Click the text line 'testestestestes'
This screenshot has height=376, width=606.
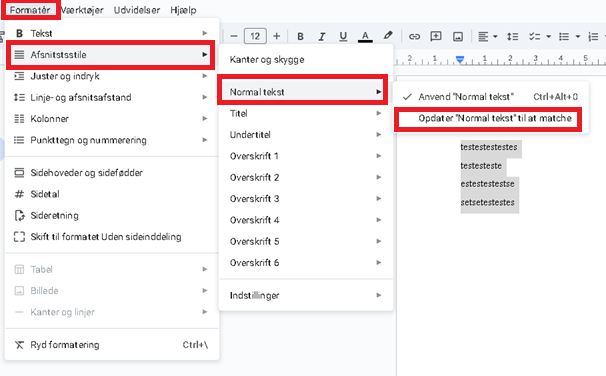click(x=489, y=147)
